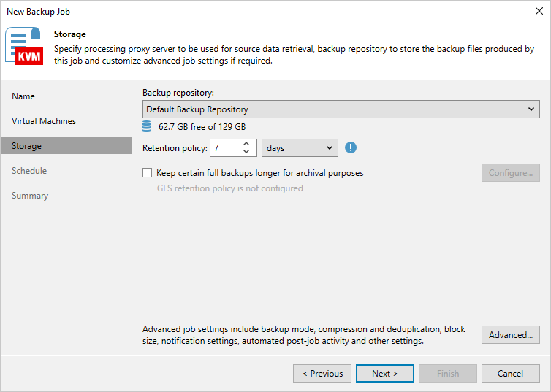Select the Schedule step in sidebar
This screenshot has height=392, width=551.
point(29,171)
